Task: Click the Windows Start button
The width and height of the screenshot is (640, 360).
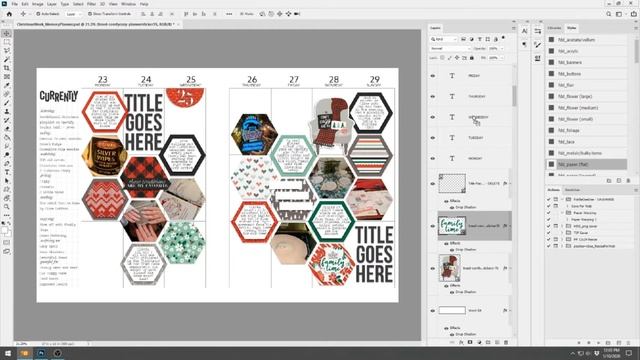Action: tap(8, 353)
